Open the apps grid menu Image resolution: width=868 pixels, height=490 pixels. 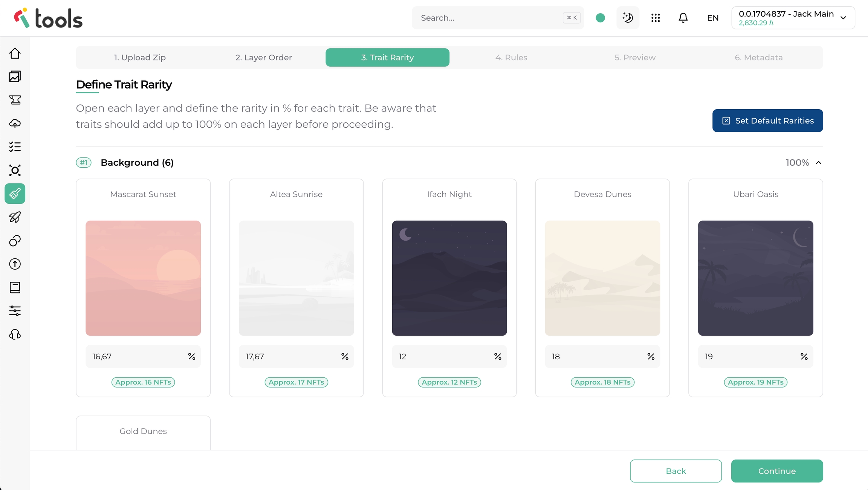[x=656, y=18]
